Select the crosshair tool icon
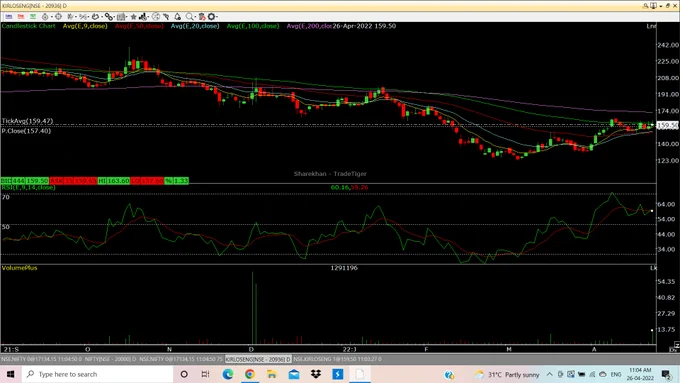This screenshot has width=680, height=383. (x=58, y=16)
